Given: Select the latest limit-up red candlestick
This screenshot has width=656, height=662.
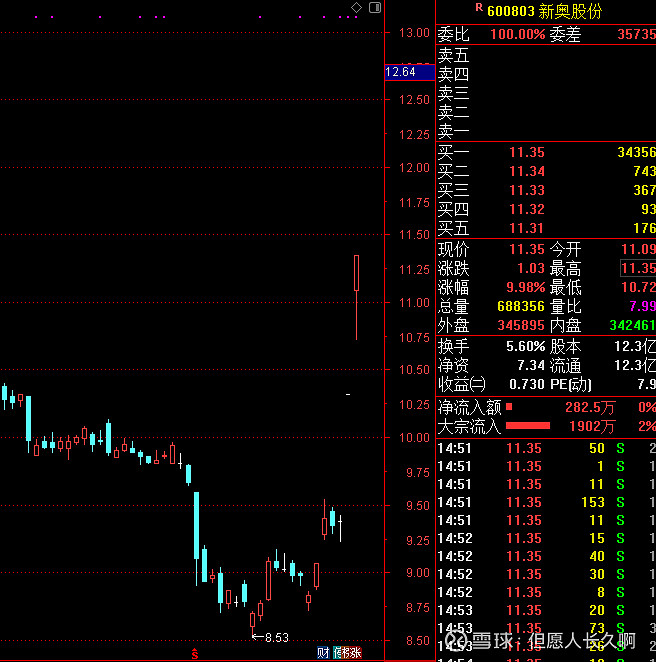Looking at the screenshot, I should pyautogui.click(x=356, y=297).
